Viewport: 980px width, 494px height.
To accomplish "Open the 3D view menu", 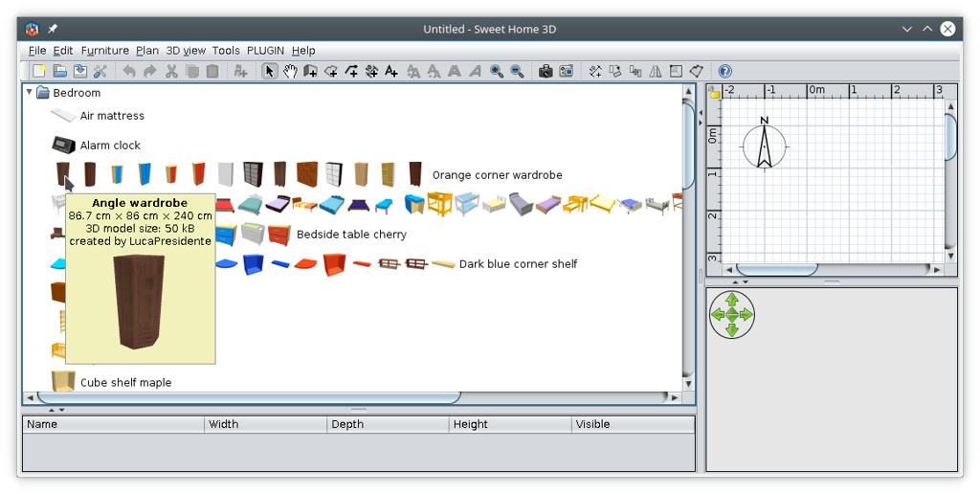I will click(186, 51).
